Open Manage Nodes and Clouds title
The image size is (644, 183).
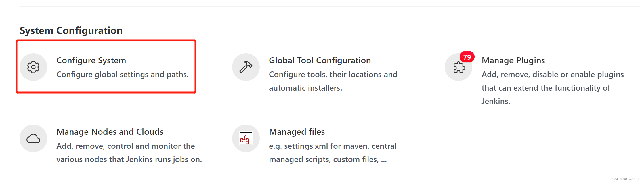110,132
